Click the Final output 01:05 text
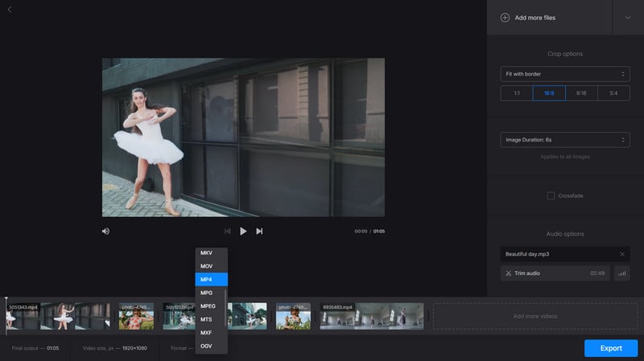 coord(35,348)
